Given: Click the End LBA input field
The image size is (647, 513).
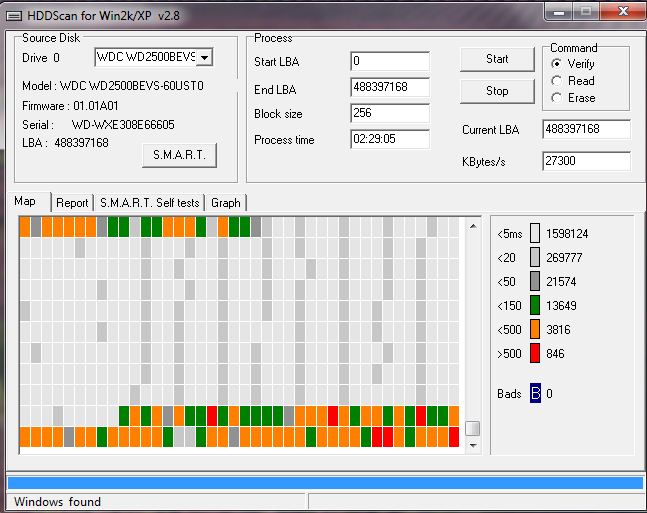Looking at the screenshot, I should pos(390,87).
